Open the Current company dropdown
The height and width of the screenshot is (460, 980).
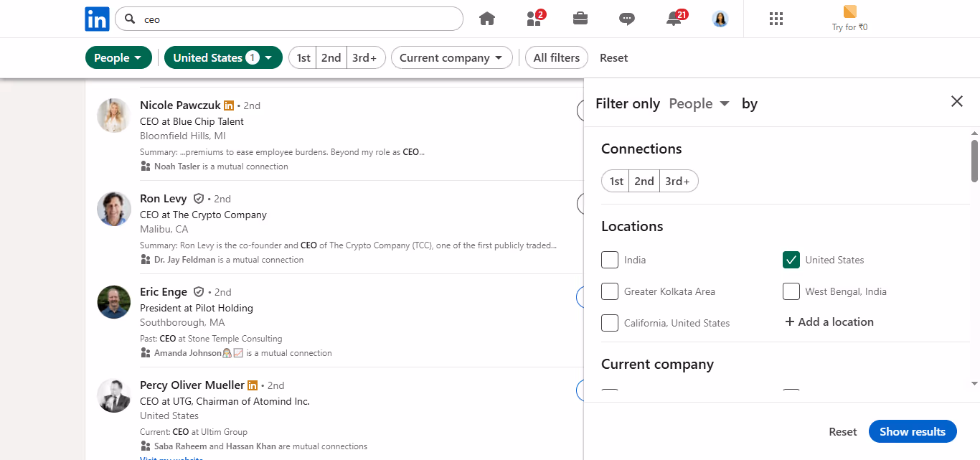tap(451, 57)
